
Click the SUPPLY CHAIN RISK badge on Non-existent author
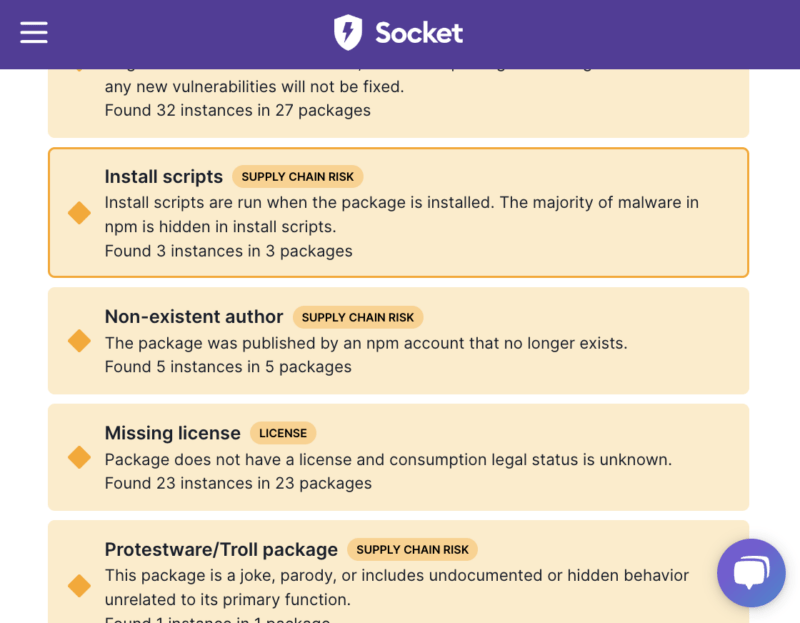pyautogui.click(x=358, y=317)
